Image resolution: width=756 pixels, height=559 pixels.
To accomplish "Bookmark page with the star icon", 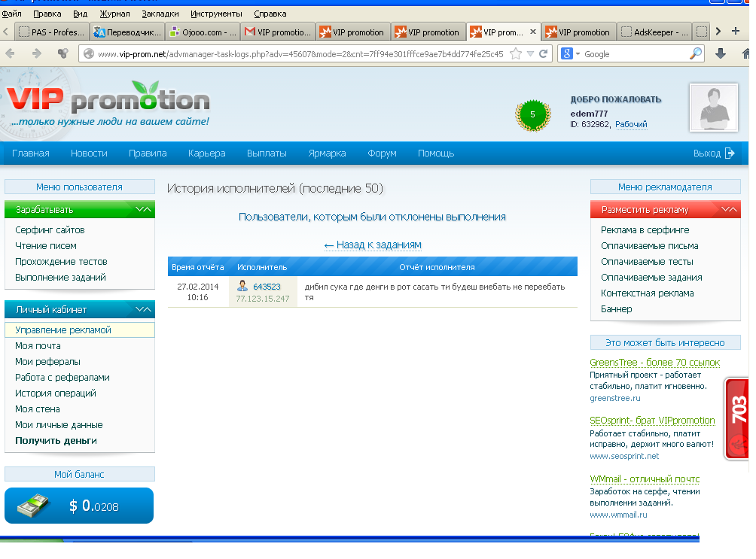I will click(x=516, y=53).
